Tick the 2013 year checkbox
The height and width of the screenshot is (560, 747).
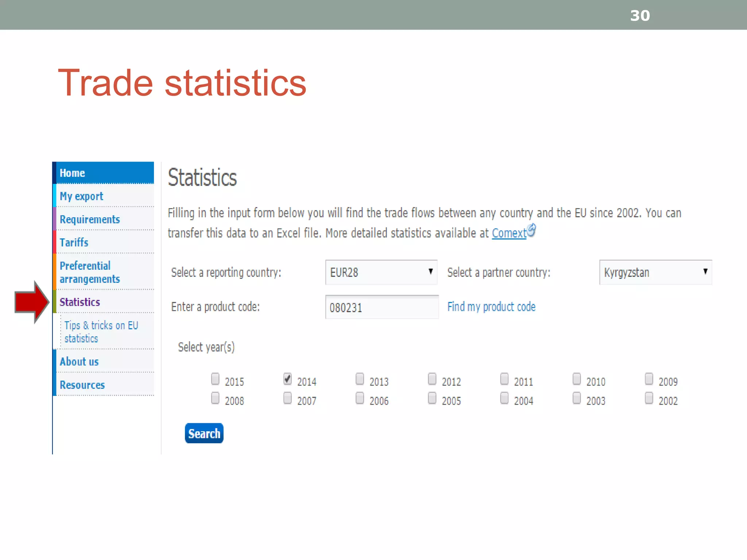tap(360, 379)
